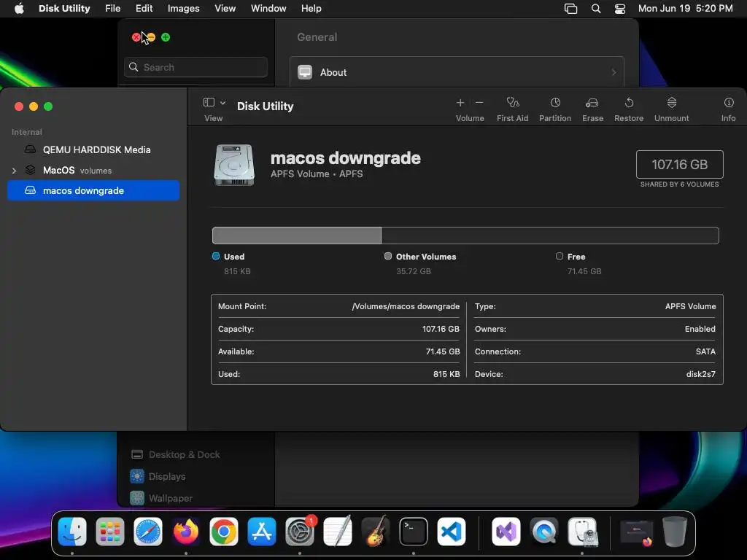Expand the MacOS volumes container
This screenshot has height=560, width=747.
pos(14,171)
